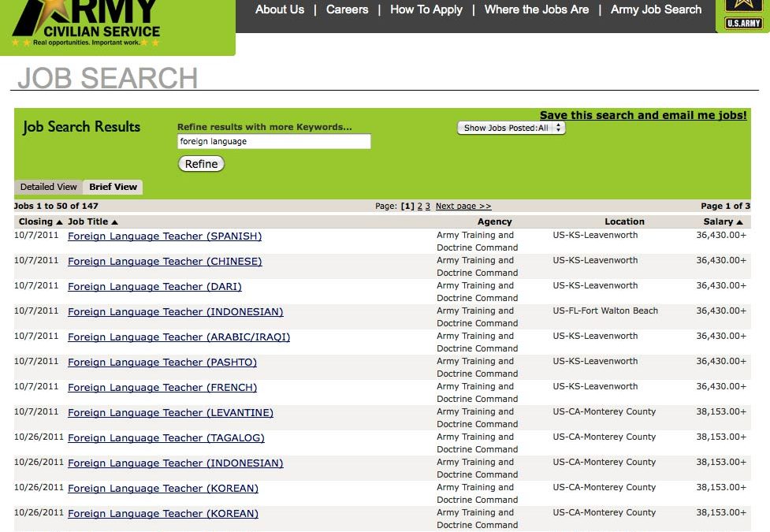
Task: Go to the Careers menu item
Action: (348, 9)
